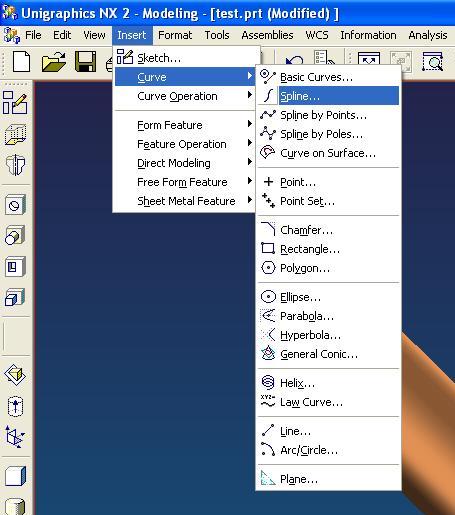
Task: Select Plane... from submenu
Action: [329, 479]
